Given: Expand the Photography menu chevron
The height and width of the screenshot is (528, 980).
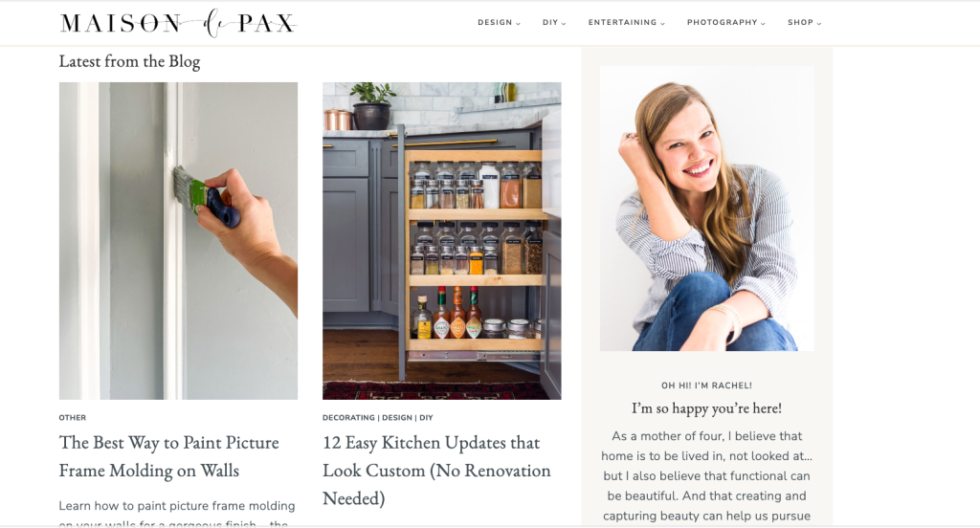Looking at the screenshot, I should click(763, 23).
